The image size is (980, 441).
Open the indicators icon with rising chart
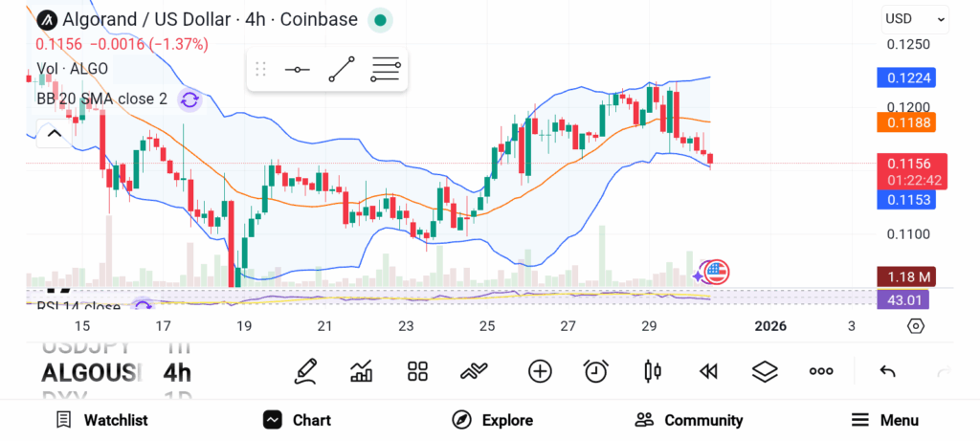[362, 371]
